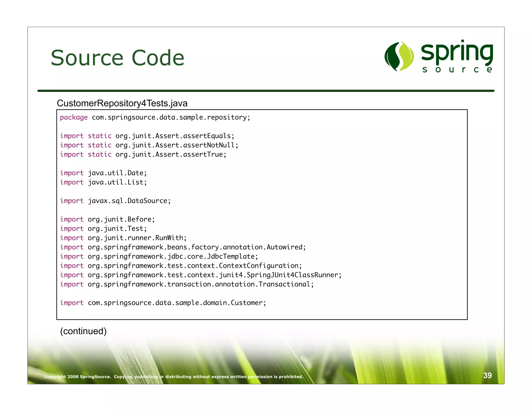Click the assertNotNull static import line
This screenshot has width=532, height=411.
[x=149, y=145]
